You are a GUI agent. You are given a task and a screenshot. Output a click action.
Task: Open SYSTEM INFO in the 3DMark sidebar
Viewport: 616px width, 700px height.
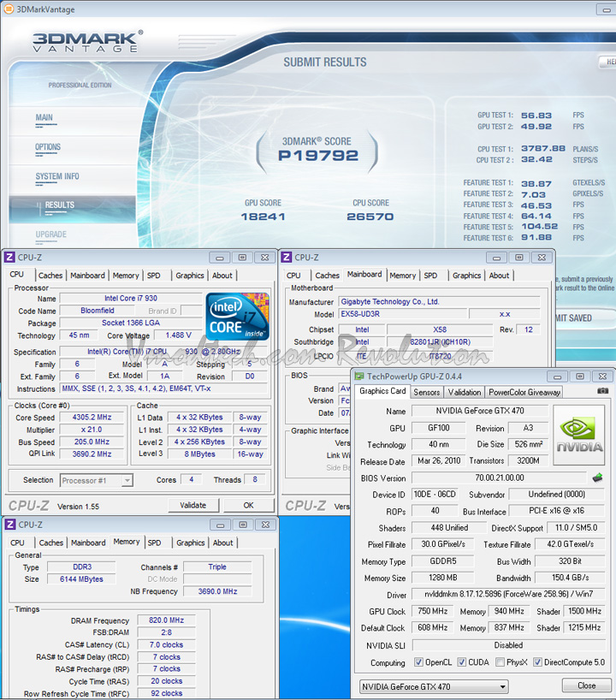(x=57, y=176)
